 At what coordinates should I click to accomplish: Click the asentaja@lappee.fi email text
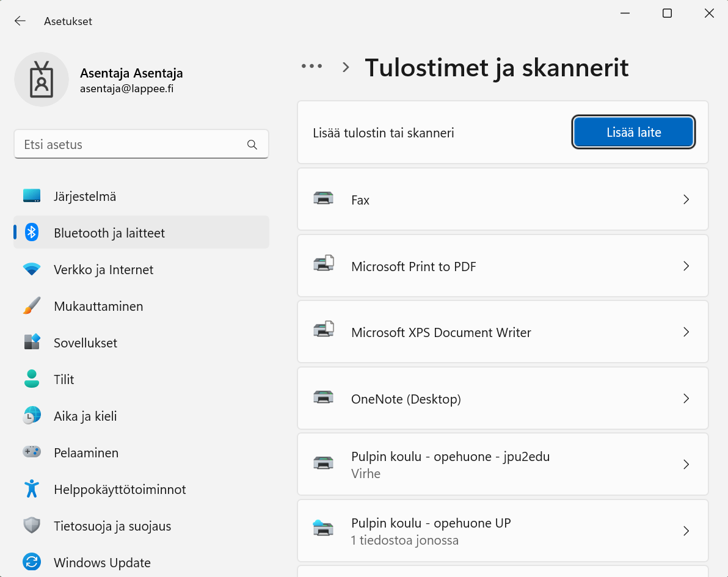(x=127, y=88)
